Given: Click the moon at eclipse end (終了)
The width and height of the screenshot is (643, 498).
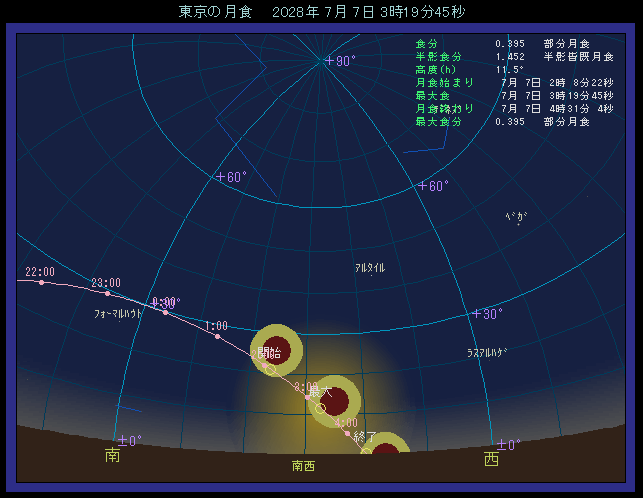Looking at the screenshot, I should click(385, 453).
